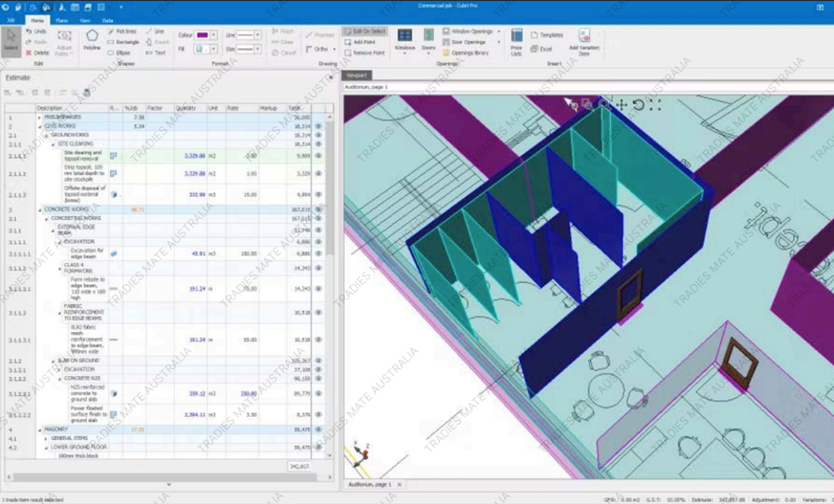Image resolution: width=834 pixels, height=504 pixels.
Task: Open the Data ribbon tab
Action: tap(107, 21)
